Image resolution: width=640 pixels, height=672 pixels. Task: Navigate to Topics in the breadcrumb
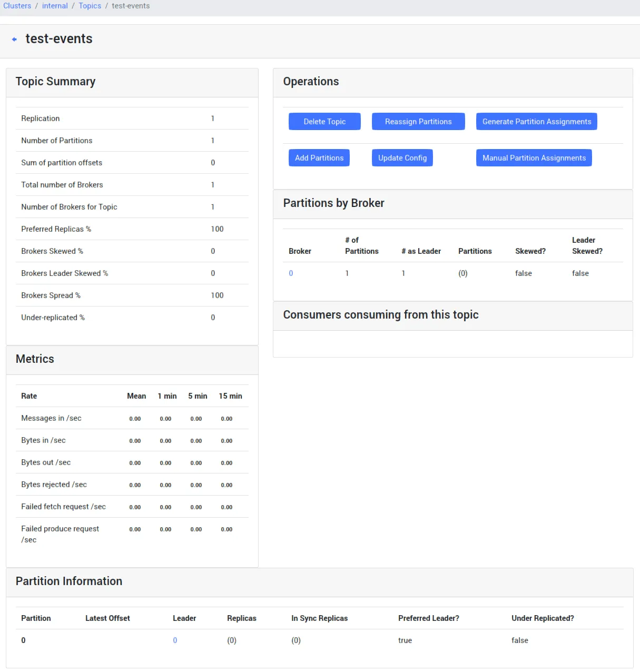pos(90,6)
